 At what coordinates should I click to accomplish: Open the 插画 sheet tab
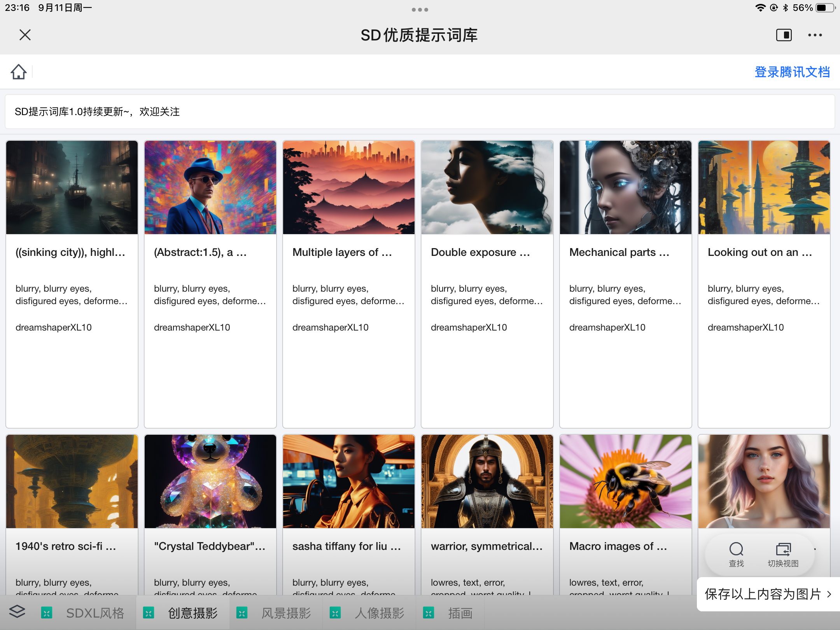click(460, 613)
